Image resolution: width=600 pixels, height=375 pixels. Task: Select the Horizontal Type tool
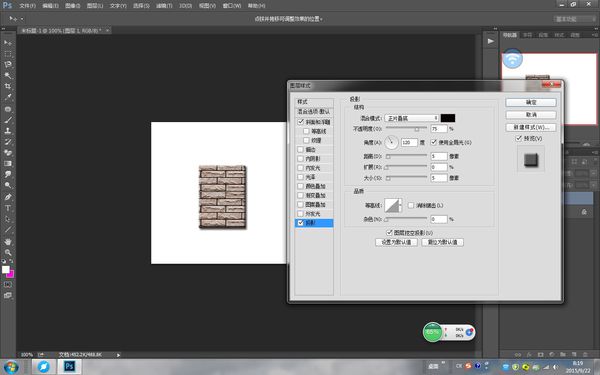pos(8,208)
